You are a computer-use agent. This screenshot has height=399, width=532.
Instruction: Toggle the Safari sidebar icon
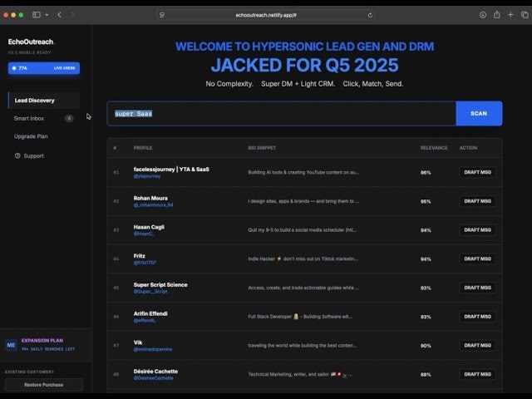pyautogui.click(x=37, y=15)
